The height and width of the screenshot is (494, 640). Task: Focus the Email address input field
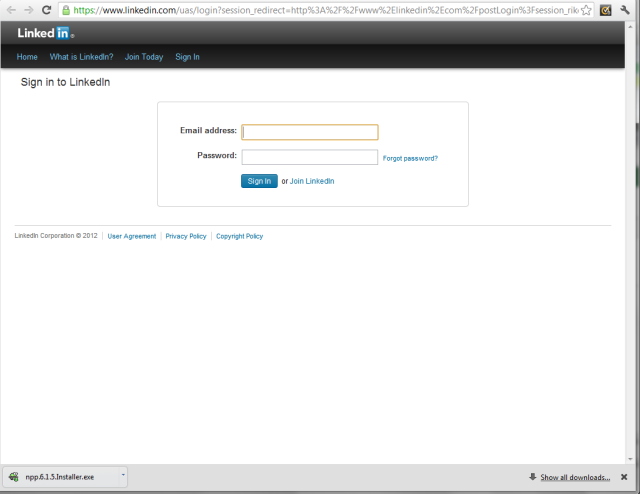pyautogui.click(x=310, y=132)
